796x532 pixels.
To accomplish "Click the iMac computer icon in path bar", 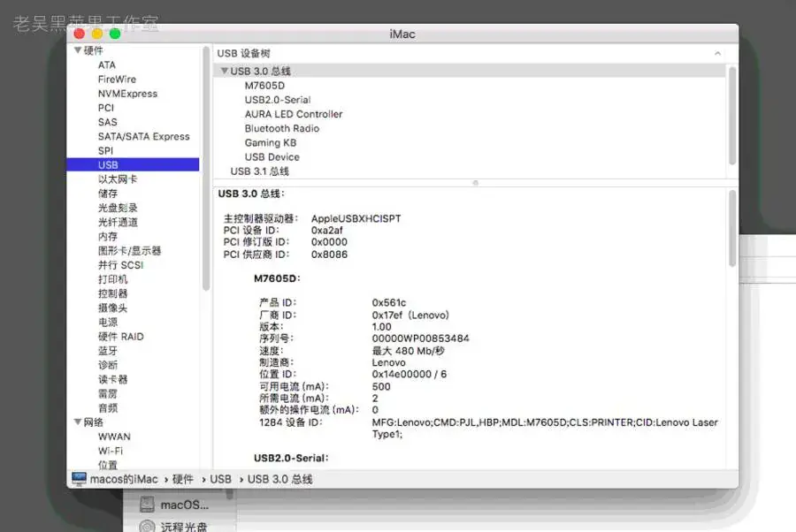I will 79,478.
